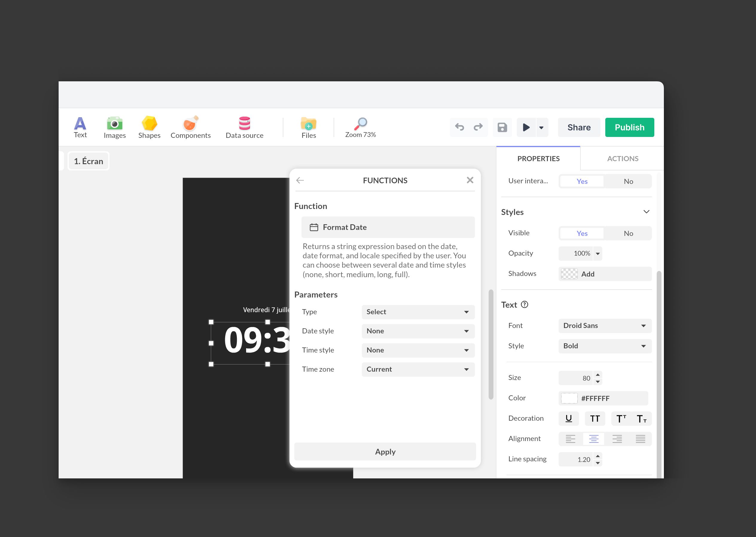Start the preview play button
Screen dimensions: 756x537
(x=526, y=127)
